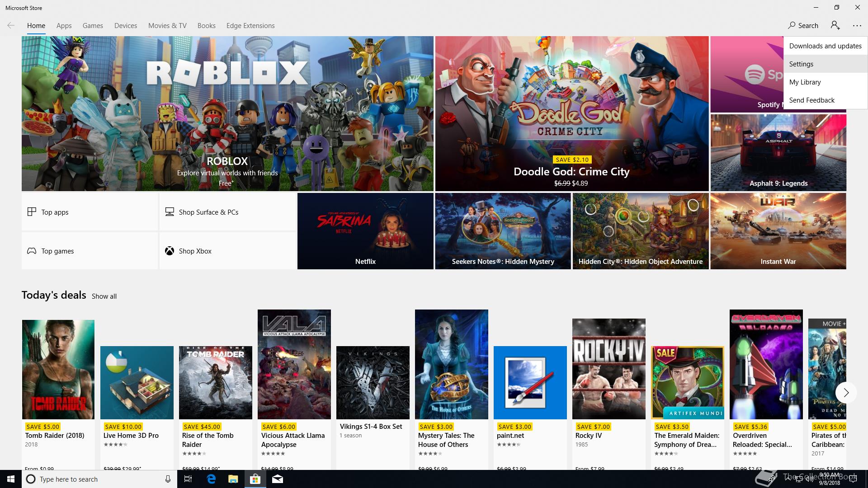This screenshot has width=868, height=488.
Task: Open the paint.net deal
Action: coord(530,408)
